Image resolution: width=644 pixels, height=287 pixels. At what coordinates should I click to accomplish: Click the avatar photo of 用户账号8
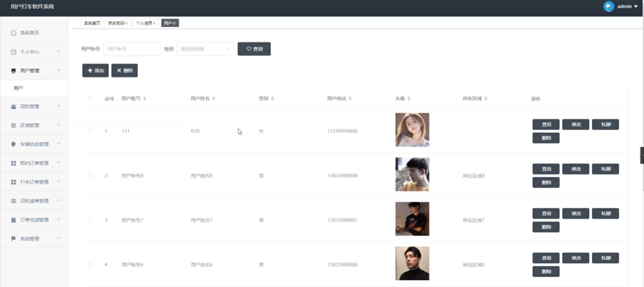(x=412, y=174)
